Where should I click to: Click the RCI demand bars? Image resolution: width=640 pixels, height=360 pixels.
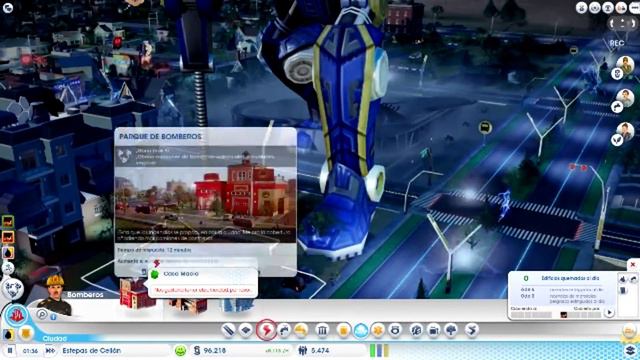pyautogui.click(x=379, y=350)
